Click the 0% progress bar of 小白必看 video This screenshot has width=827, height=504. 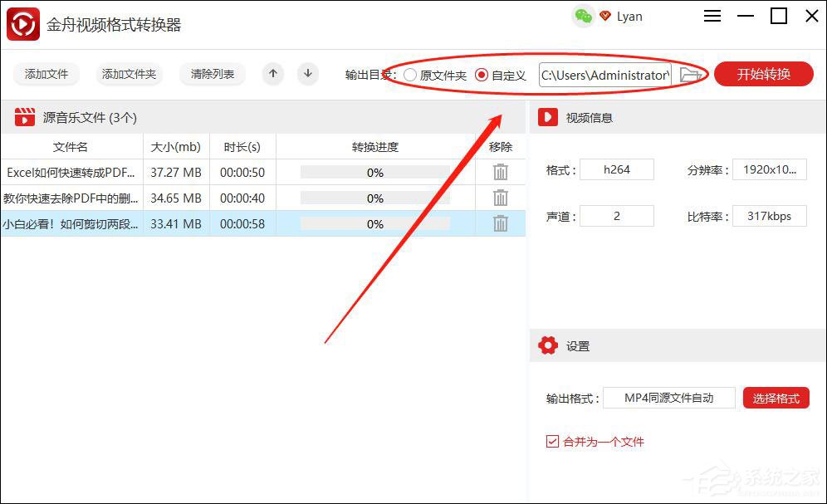pyautogui.click(x=374, y=223)
